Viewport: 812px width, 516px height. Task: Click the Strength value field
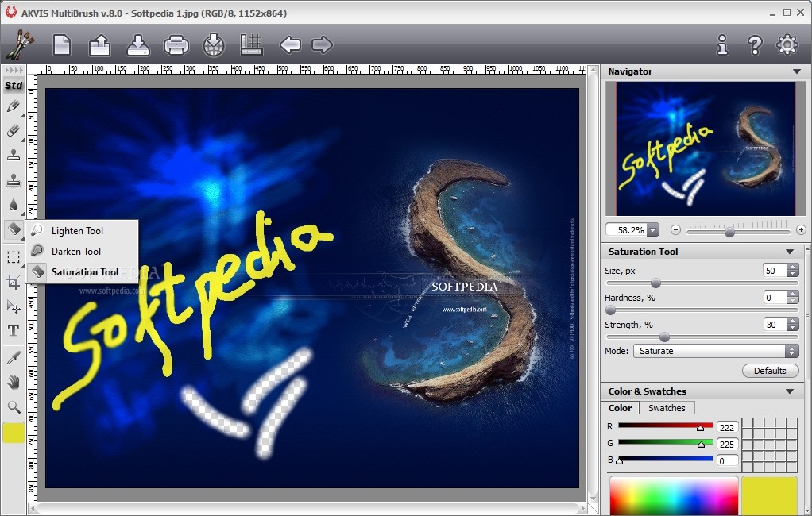(775, 324)
